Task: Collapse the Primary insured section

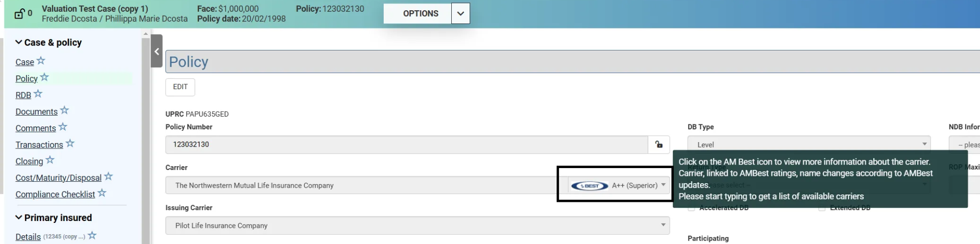Action: coord(19,218)
